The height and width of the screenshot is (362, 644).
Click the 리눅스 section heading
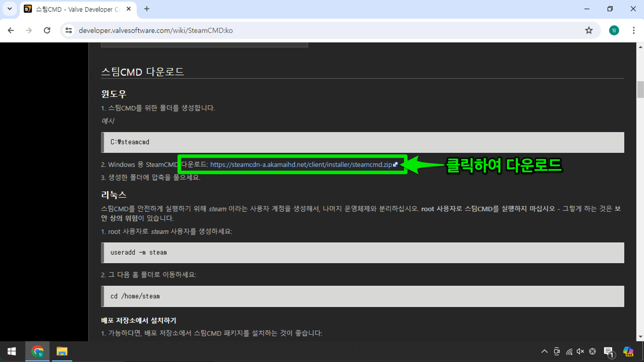pyautogui.click(x=114, y=195)
